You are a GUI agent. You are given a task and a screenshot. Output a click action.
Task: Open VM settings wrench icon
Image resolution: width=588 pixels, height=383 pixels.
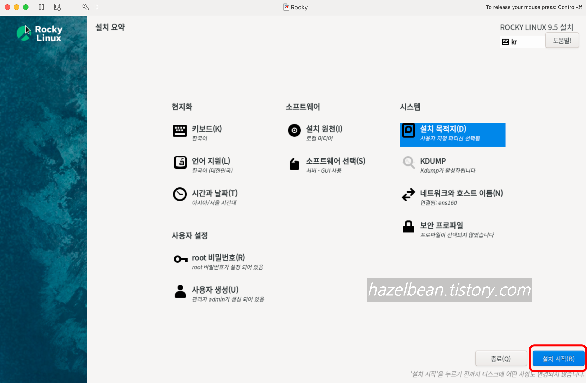85,7
